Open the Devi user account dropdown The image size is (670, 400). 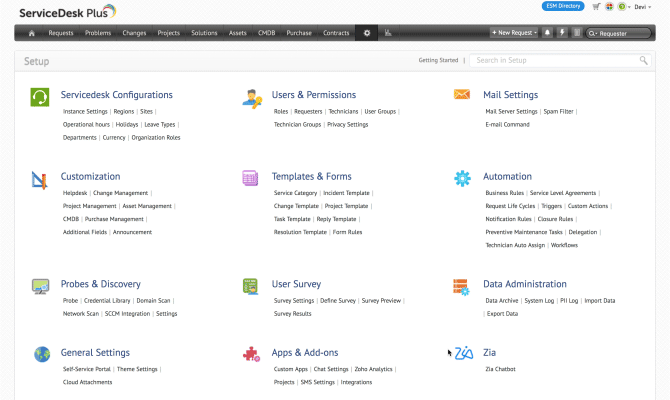point(645,6)
